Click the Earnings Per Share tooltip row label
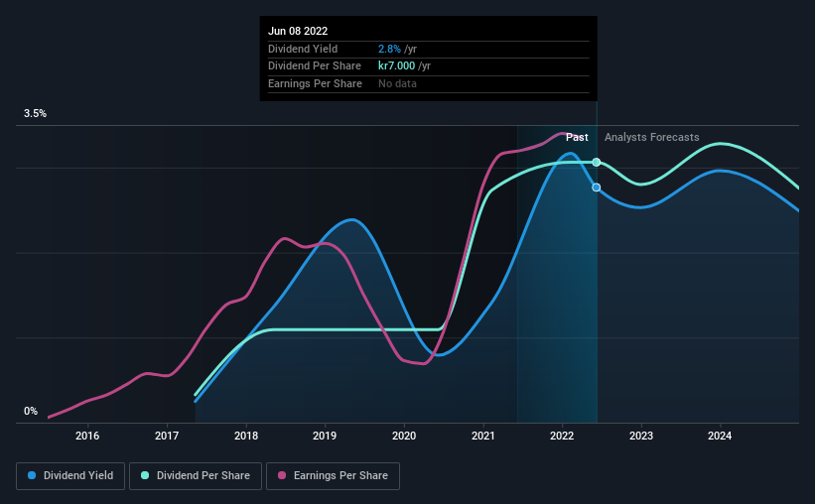 [315, 83]
